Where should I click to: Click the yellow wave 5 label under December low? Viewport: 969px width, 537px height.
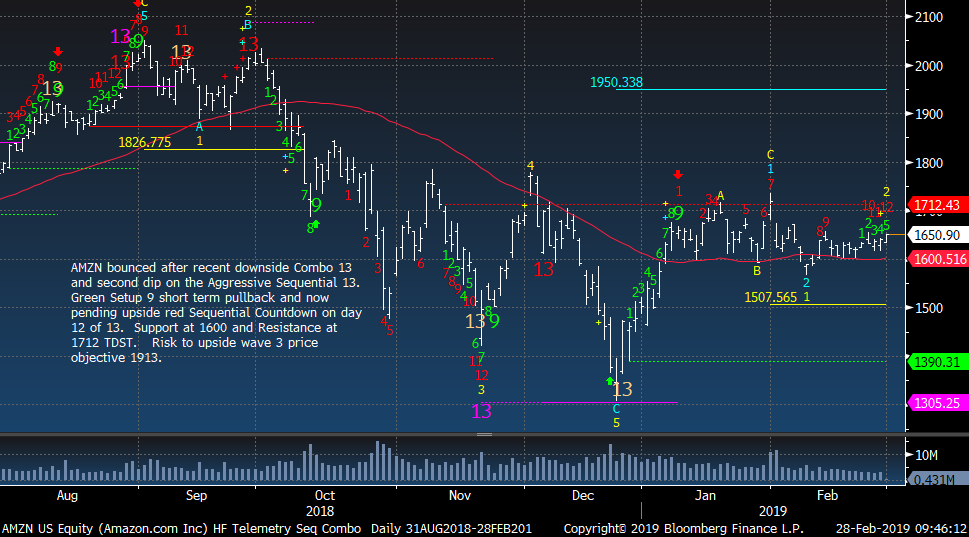(x=616, y=423)
